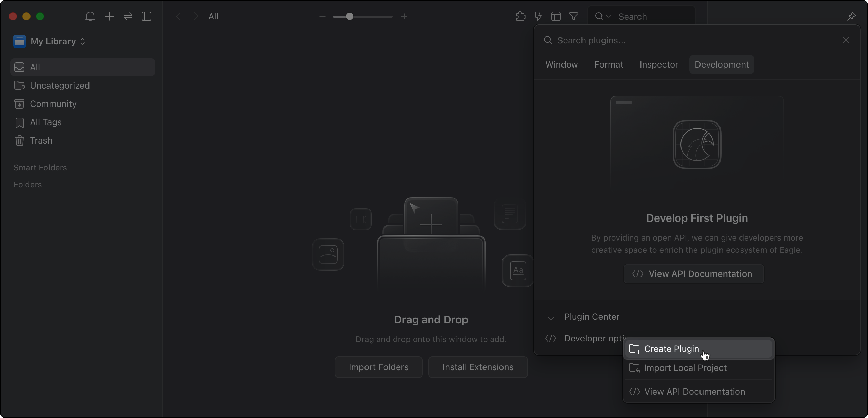The width and height of the screenshot is (868, 418).
Task: Toggle the sidebar panel icon
Action: click(x=146, y=16)
